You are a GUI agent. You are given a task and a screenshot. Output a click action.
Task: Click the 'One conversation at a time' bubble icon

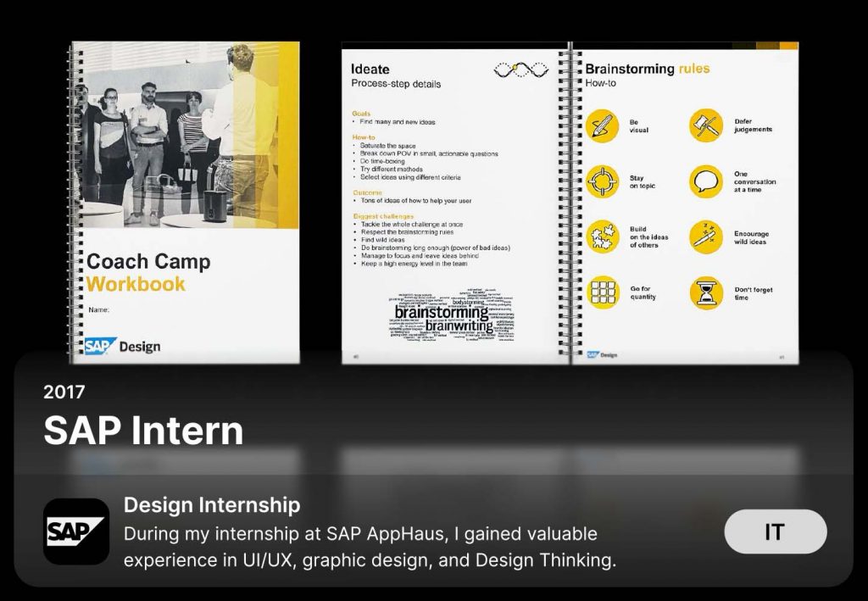click(706, 181)
